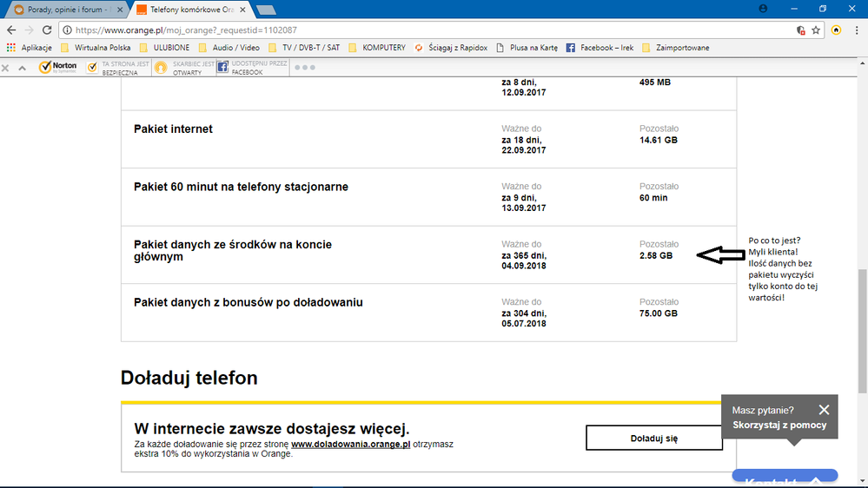Open the Facebook – Irek bookmark

click(600, 48)
